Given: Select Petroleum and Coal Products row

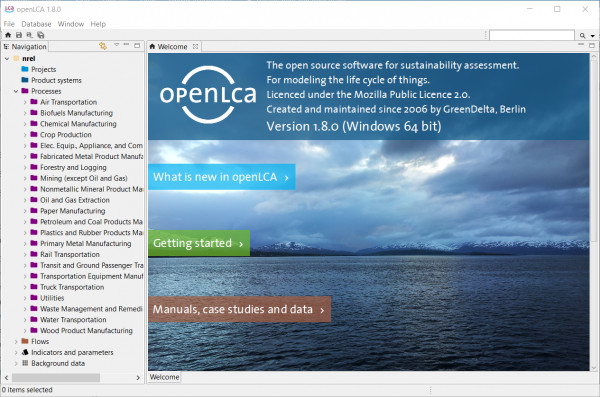Looking at the screenshot, I should point(91,222).
